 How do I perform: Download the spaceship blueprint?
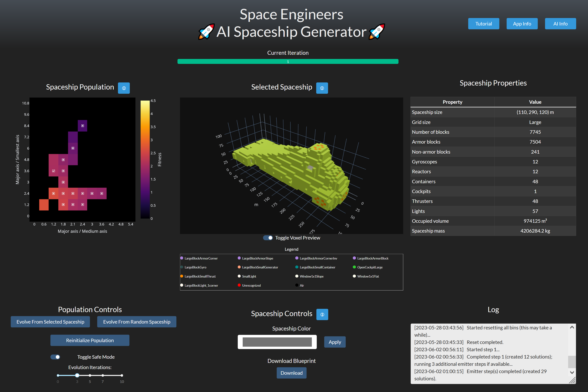pyautogui.click(x=291, y=373)
